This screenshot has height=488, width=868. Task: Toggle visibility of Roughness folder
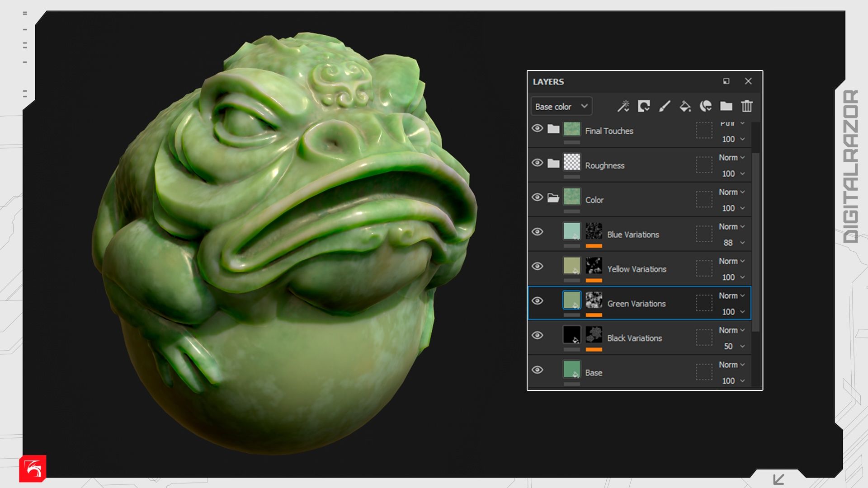click(x=537, y=163)
